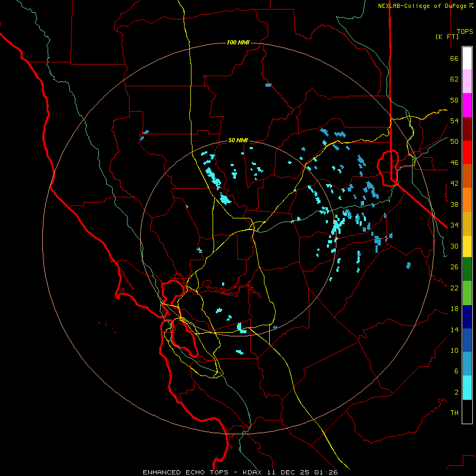This screenshot has height=476, width=476.
Task: Click the dark red 54 kft swatch
Action: [x=467, y=129]
